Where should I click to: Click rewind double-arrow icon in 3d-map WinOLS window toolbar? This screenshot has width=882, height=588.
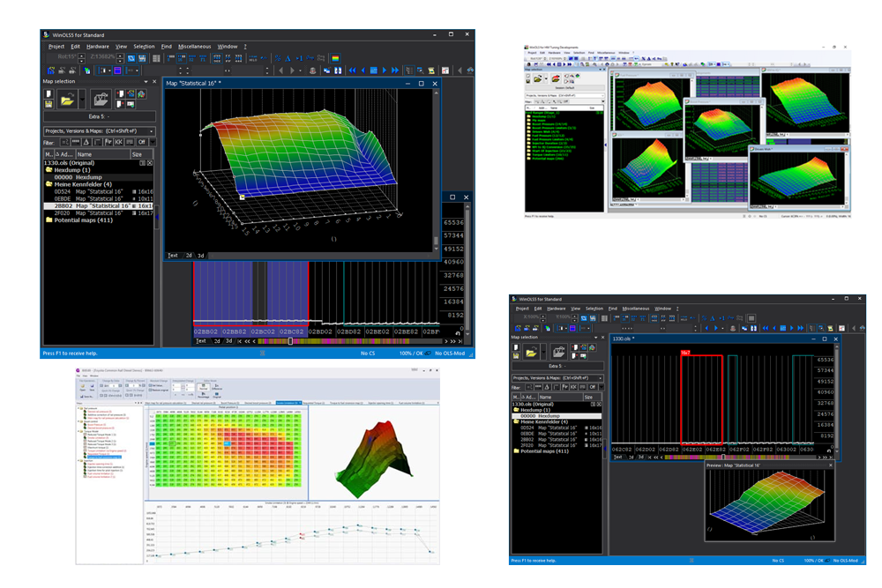tap(353, 71)
